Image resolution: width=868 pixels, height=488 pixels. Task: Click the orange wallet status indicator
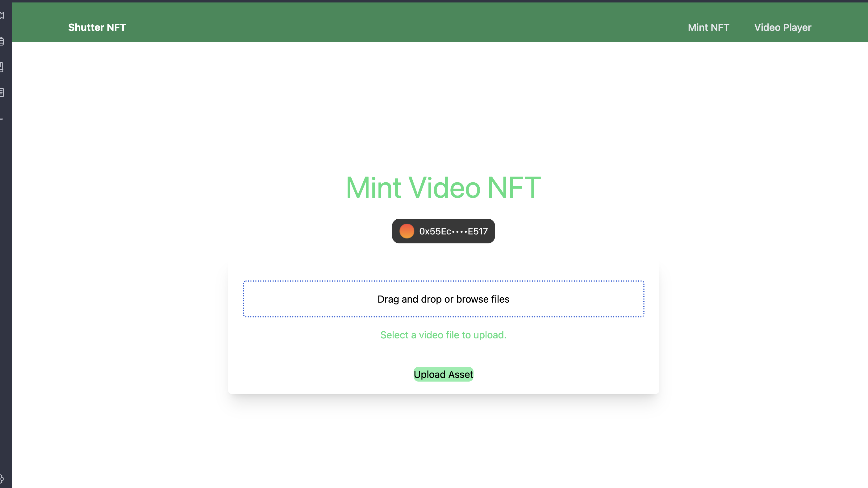click(406, 231)
